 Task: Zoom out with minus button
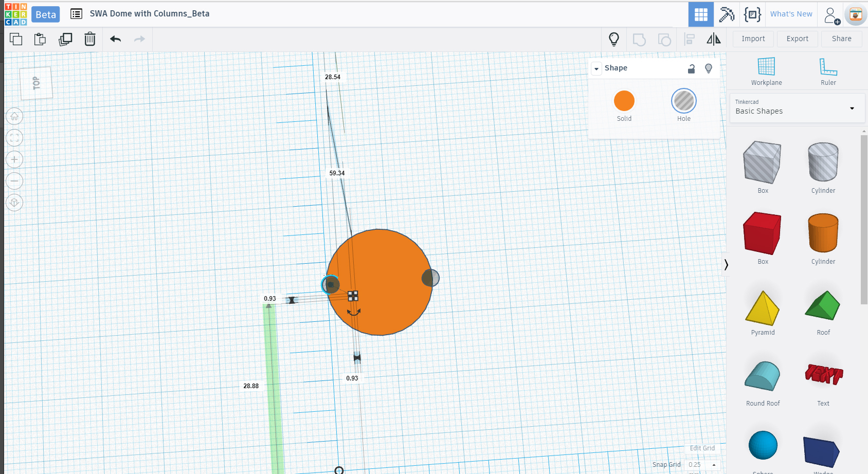[14, 181]
